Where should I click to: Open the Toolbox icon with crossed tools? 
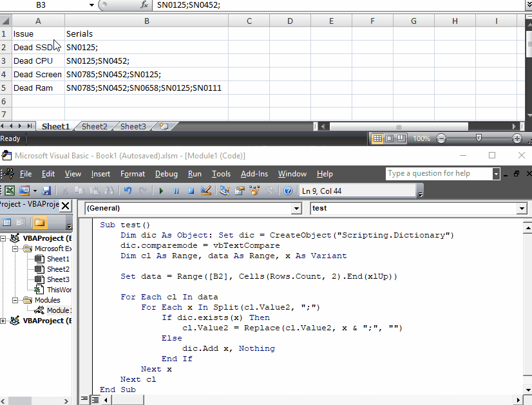[x=269, y=191]
